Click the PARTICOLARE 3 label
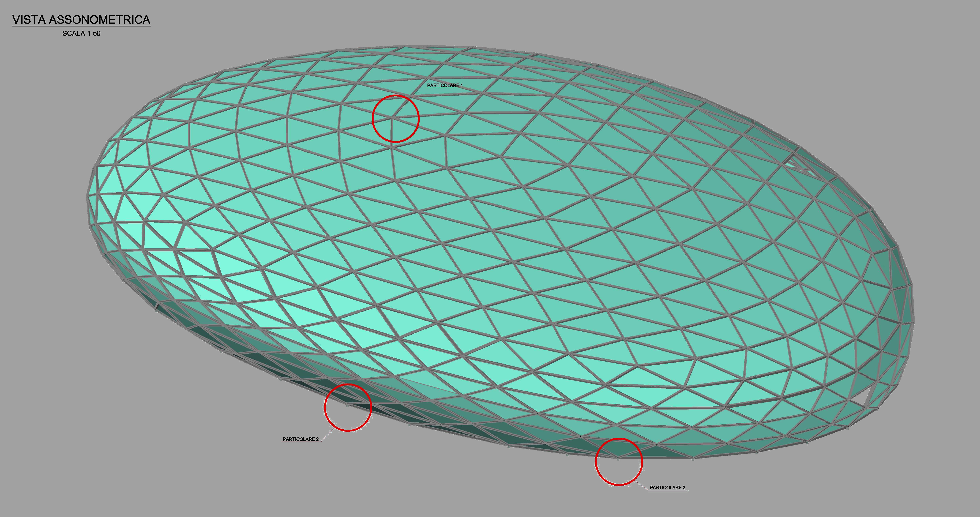This screenshot has width=980, height=517. (x=667, y=488)
